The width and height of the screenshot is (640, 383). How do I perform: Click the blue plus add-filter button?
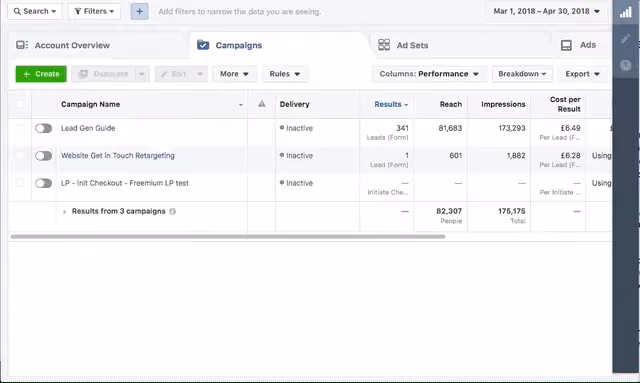click(140, 11)
